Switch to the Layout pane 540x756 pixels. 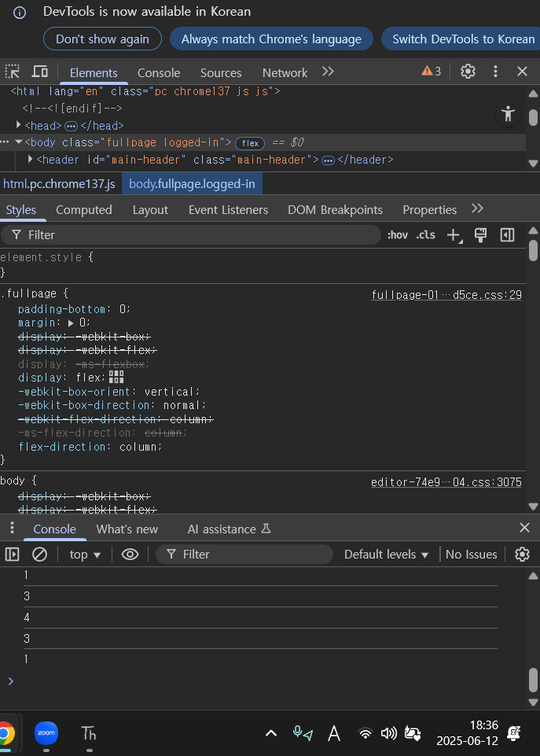click(150, 210)
